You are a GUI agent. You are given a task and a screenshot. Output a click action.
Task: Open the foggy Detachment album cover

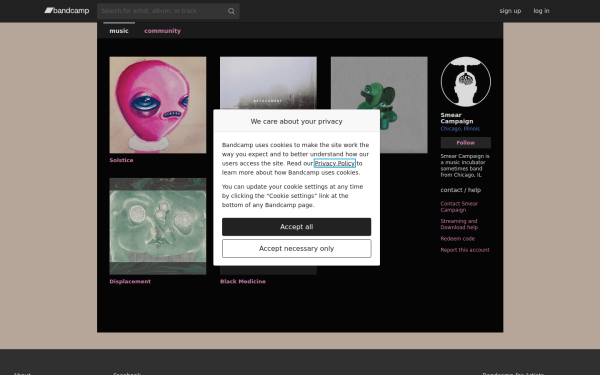coord(268,83)
